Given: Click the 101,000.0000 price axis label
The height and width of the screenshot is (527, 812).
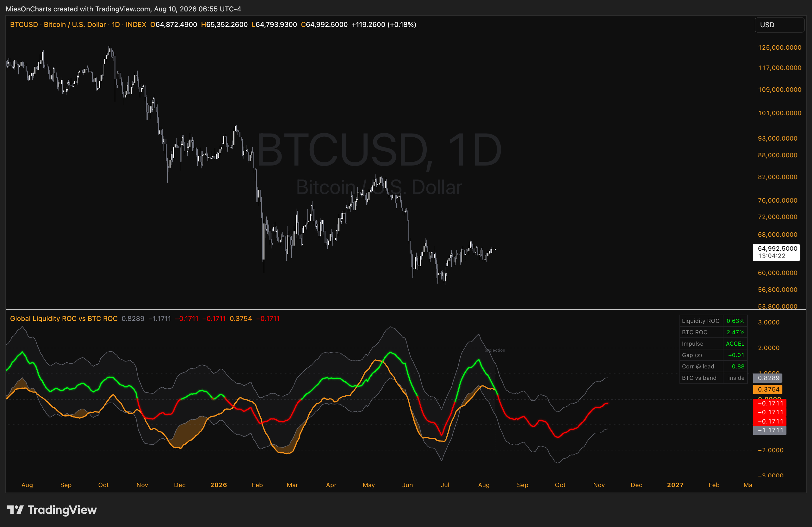Looking at the screenshot, I should click(780, 113).
